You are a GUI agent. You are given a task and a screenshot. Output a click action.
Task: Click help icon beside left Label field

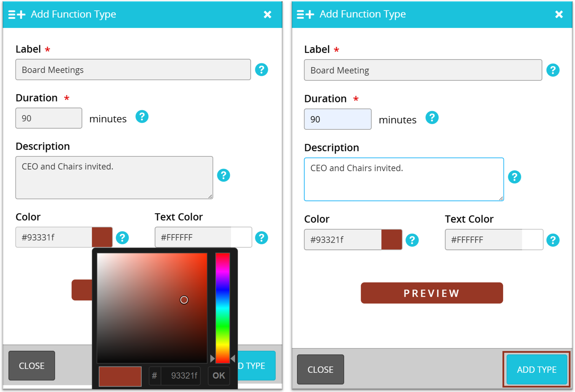point(261,70)
